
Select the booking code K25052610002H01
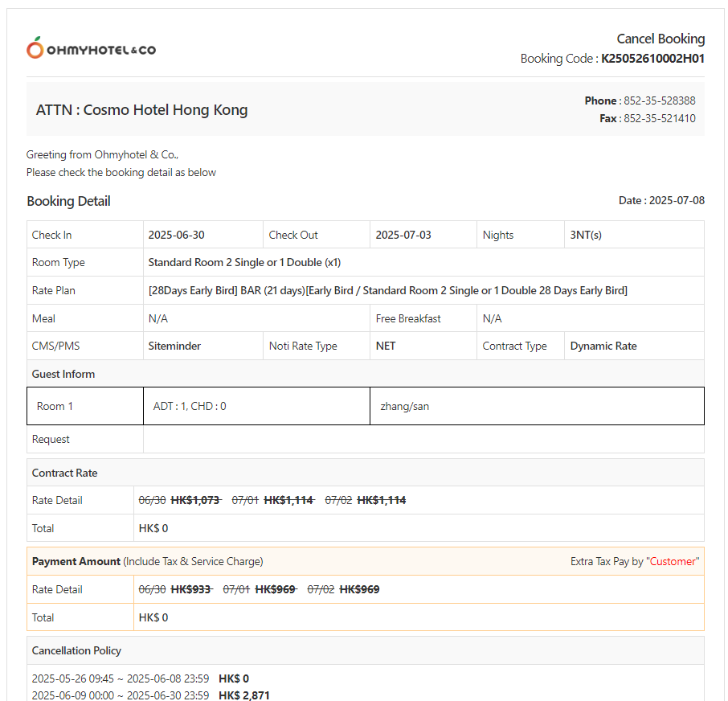tap(652, 59)
